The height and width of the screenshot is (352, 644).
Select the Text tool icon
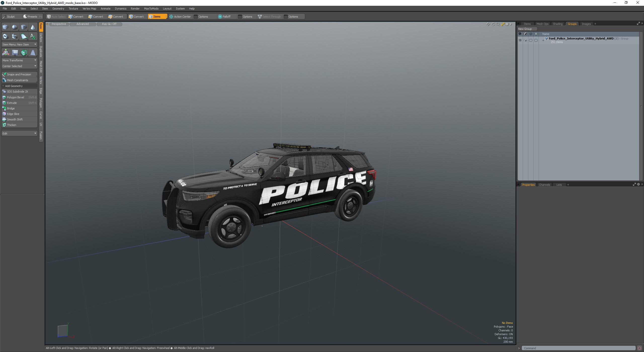click(x=33, y=36)
